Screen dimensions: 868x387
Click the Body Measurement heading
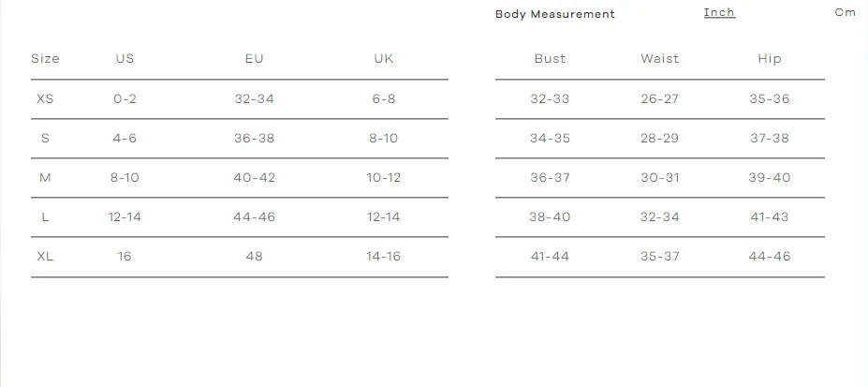(x=555, y=14)
